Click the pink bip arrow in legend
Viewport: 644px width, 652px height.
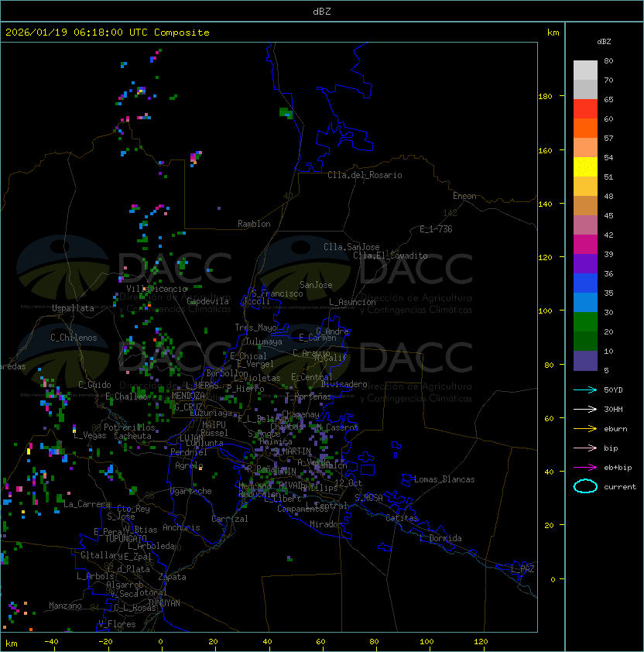585,448
